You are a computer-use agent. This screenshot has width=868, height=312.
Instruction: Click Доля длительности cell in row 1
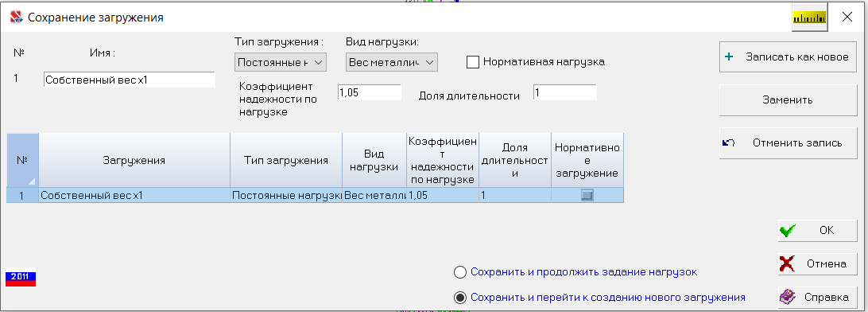pos(515,195)
